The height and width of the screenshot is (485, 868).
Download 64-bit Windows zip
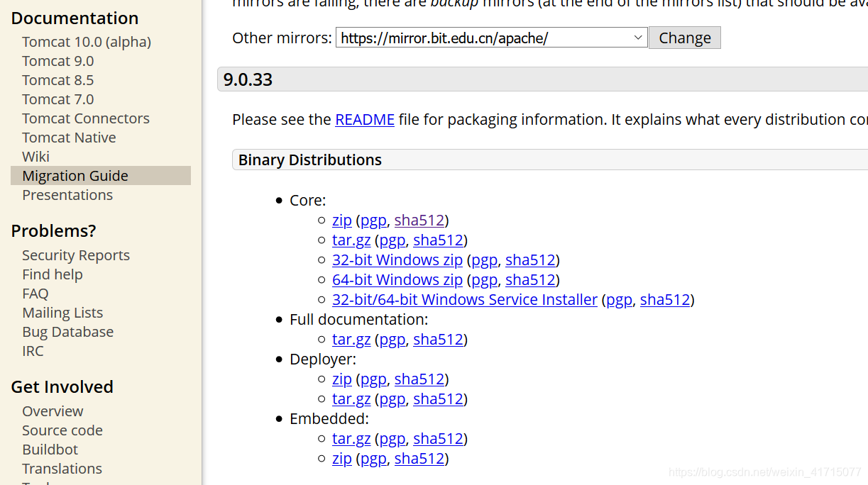click(397, 280)
